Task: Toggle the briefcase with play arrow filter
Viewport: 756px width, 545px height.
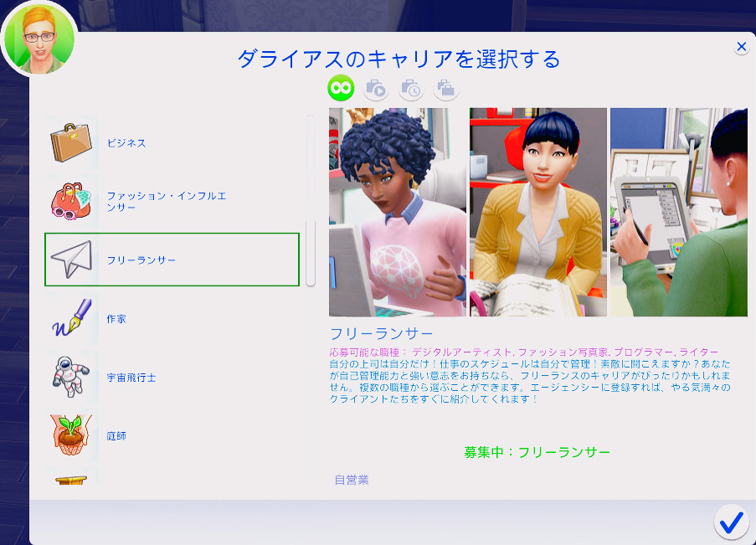Action: coord(376,87)
